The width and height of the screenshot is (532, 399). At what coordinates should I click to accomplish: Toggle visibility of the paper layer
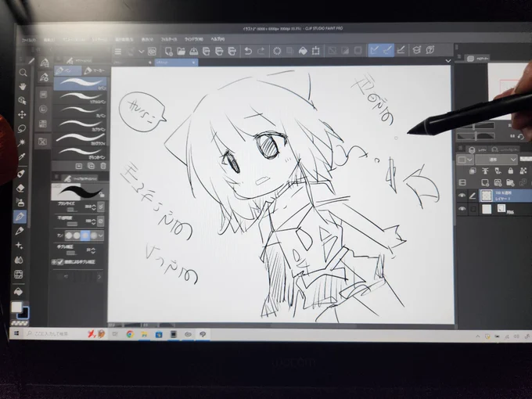tap(462, 209)
